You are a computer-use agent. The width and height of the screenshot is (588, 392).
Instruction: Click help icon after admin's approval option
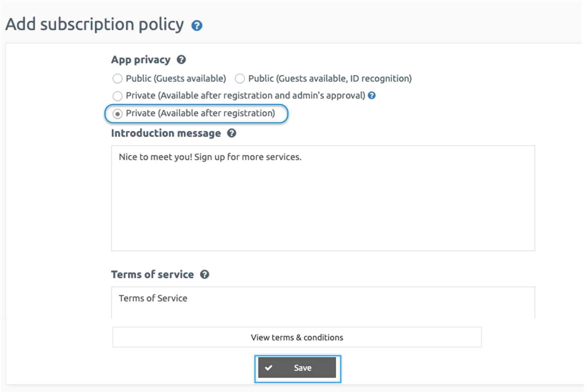tap(372, 96)
